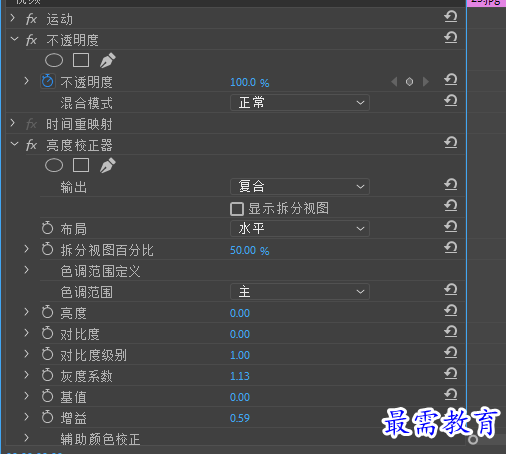Select pen mask tool under 不透明度

point(108,61)
